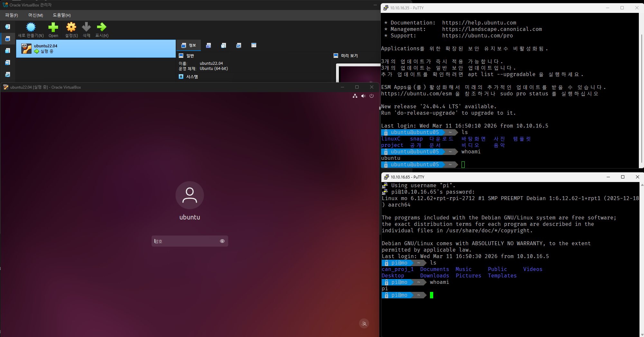Click the switch-user icon at bottom right

[x=364, y=324]
